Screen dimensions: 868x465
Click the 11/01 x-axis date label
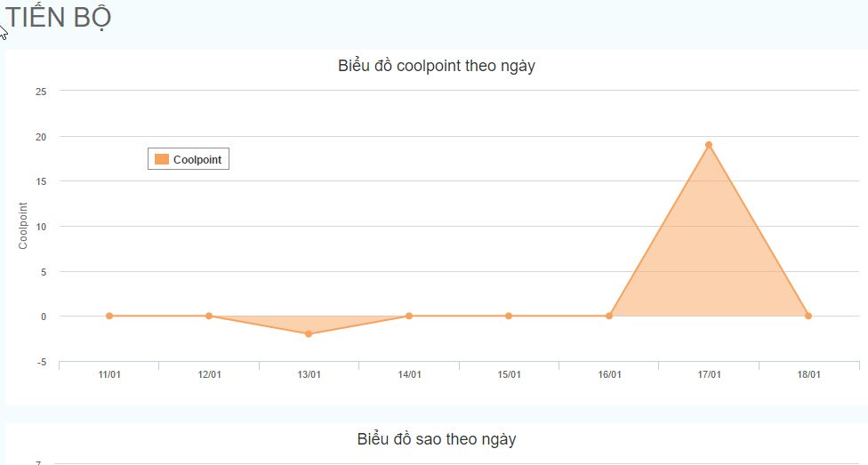pyautogui.click(x=109, y=375)
